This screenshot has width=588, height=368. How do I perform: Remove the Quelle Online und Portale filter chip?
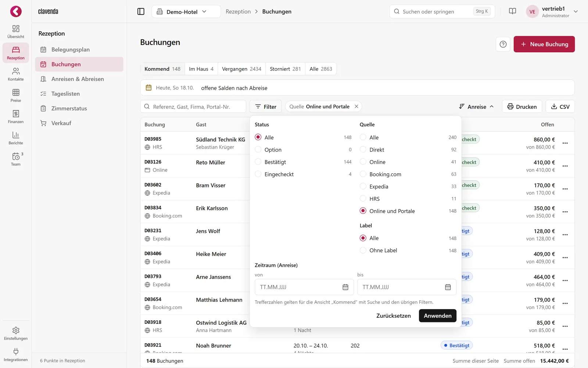(x=356, y=106)
